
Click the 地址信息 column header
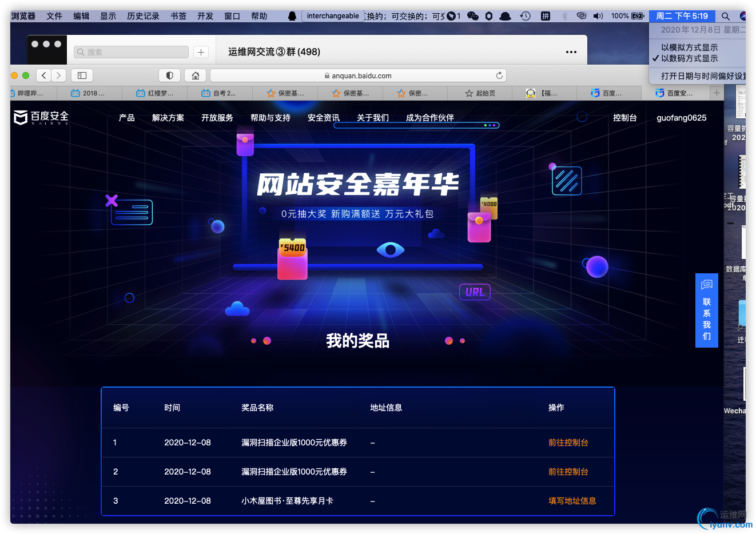(x=386, y=408)
